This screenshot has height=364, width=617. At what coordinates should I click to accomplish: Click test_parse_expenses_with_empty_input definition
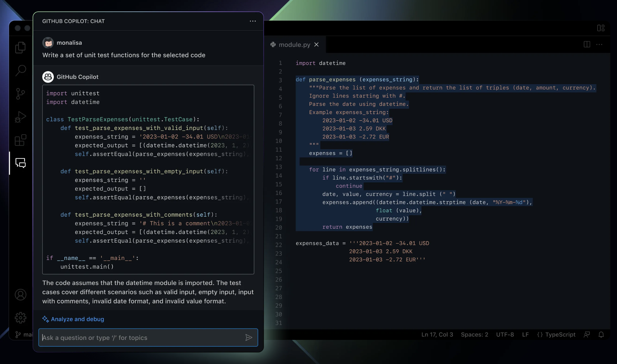tap(144, 171)
